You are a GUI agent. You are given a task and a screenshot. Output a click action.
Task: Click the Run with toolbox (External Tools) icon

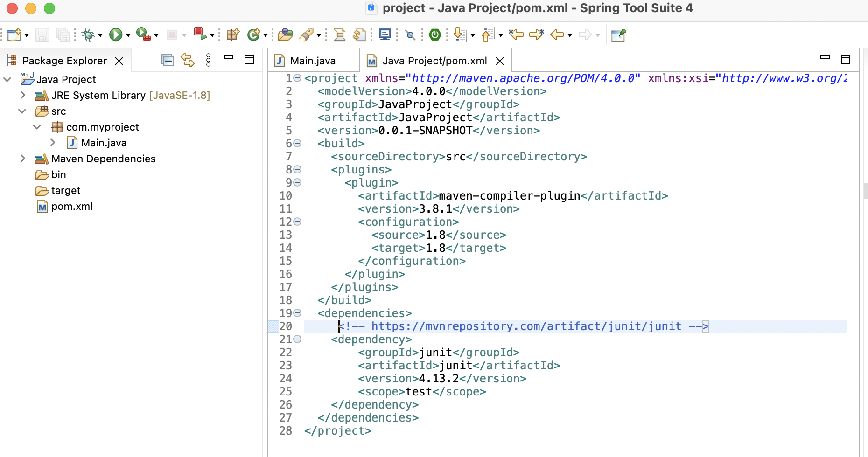tap(143, 35)
